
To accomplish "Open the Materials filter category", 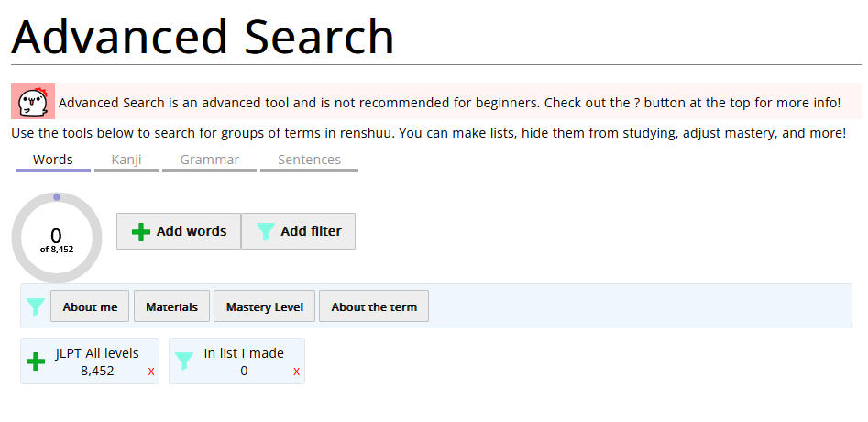I will [171, 306].
